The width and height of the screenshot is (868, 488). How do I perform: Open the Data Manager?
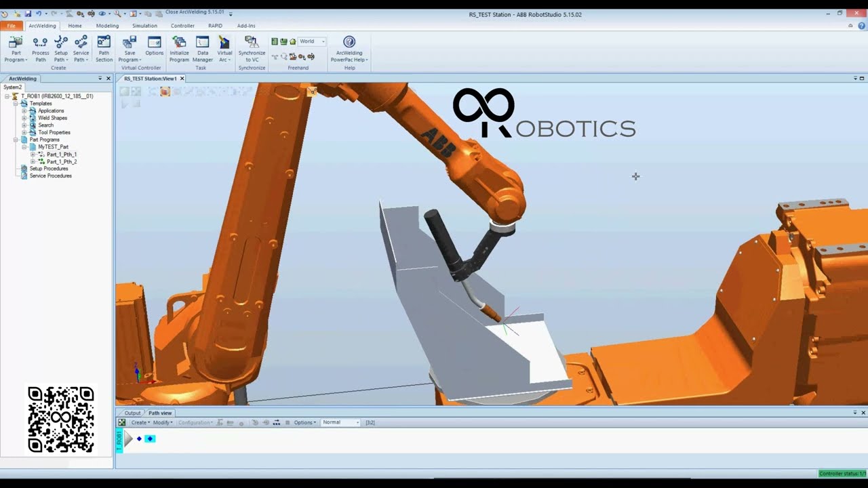point(203,49)
